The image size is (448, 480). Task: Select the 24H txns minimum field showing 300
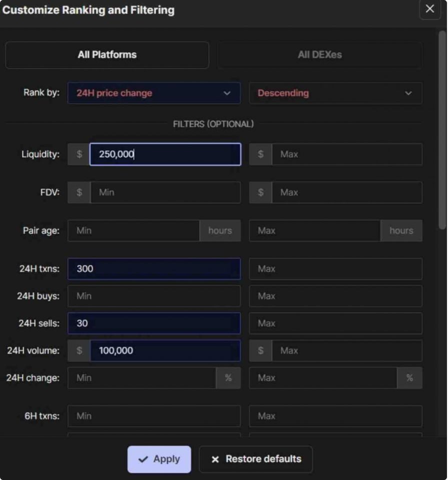click(x=153, y=269)
